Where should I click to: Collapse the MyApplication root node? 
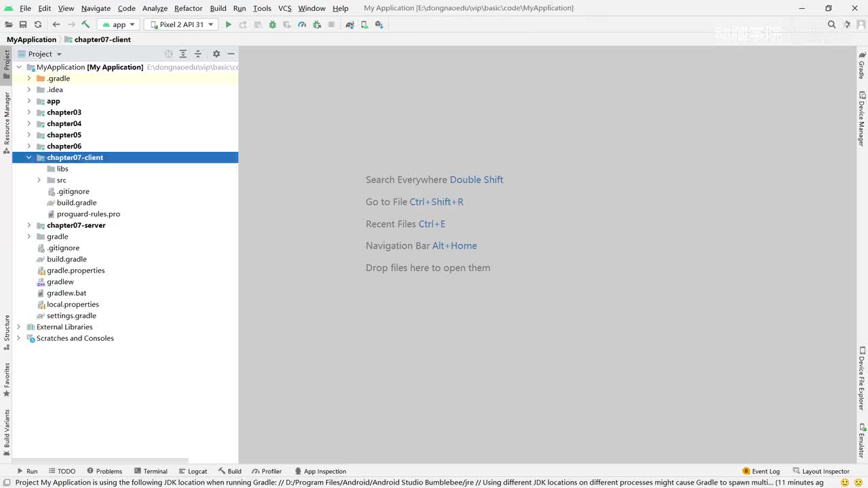(x=19, y=67)
